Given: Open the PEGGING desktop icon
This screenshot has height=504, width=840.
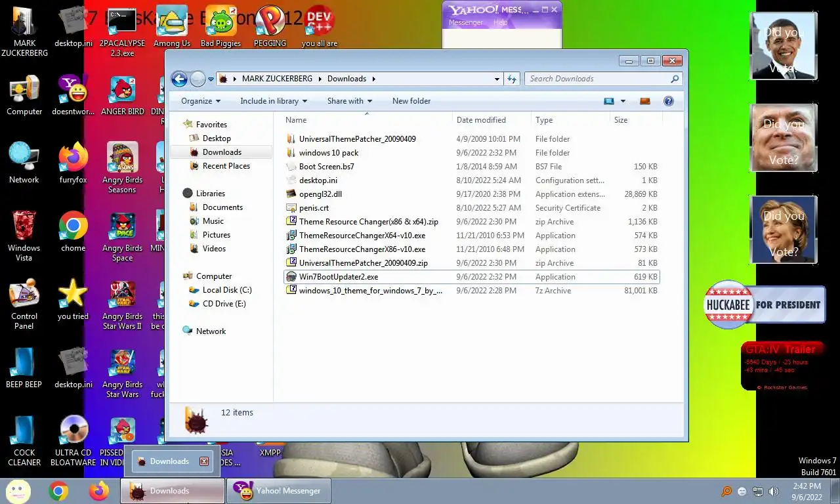Looking at the screenshot, I should (x=270, y=28).
